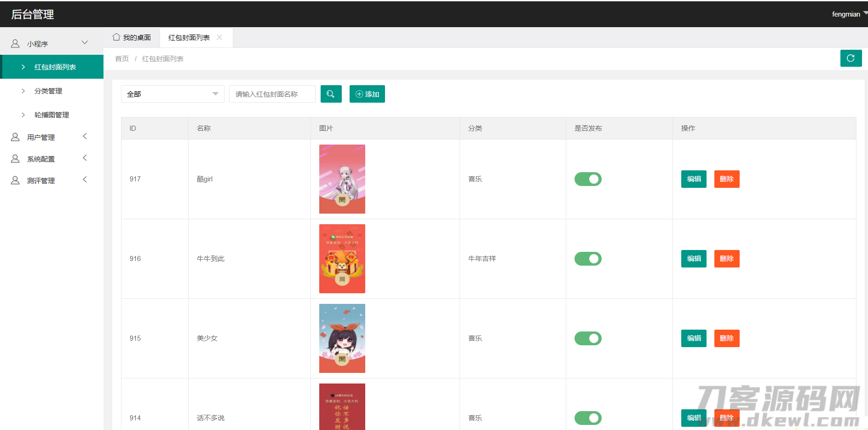Select 轮播图管理 in the sidebar

52,115
